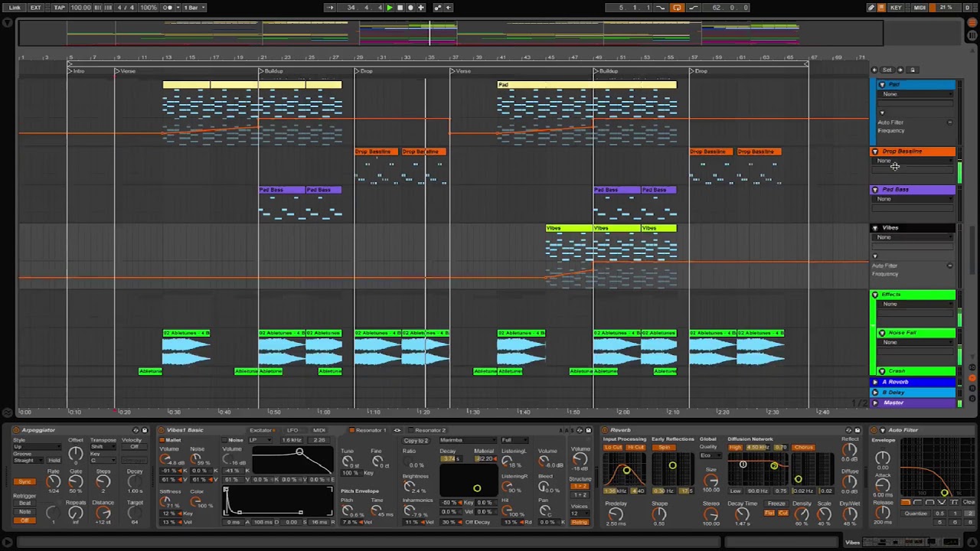Viewport: 980px width, 551px height.
Task: Click the punch-in switch icon
Action: click(x=661, y=8)
